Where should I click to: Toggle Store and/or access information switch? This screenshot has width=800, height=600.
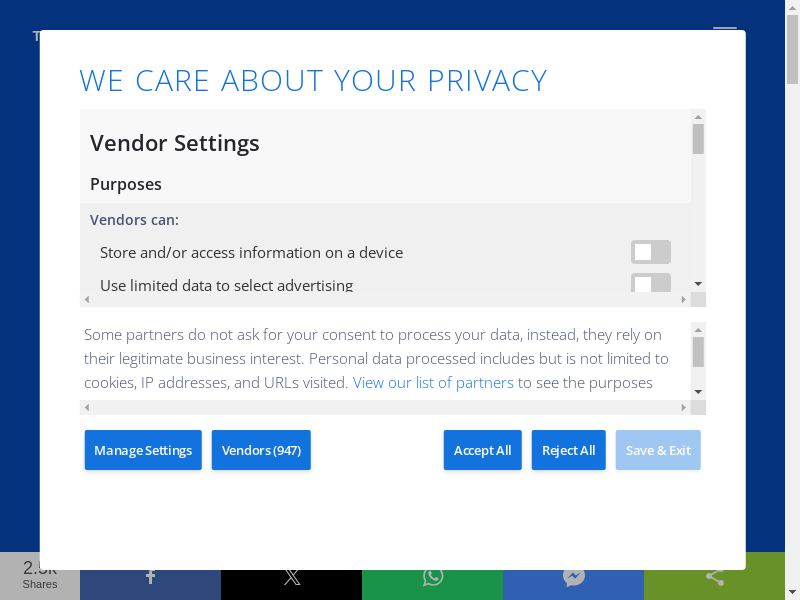650,252
